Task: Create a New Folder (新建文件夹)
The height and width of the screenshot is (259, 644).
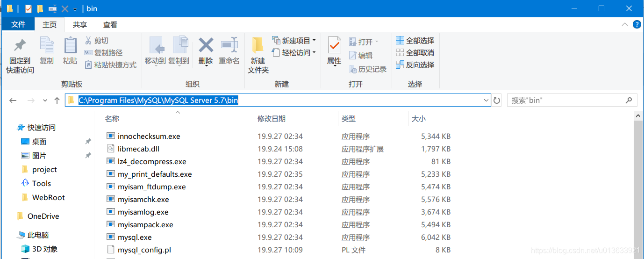Action: (258, 56)
